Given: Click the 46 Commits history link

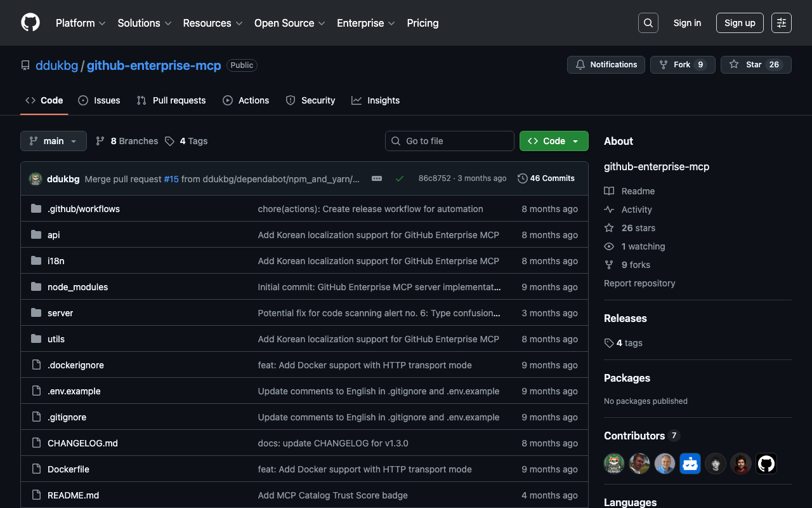Looking at the screenshot, I should pyautogui.click(x=546, y=178).
